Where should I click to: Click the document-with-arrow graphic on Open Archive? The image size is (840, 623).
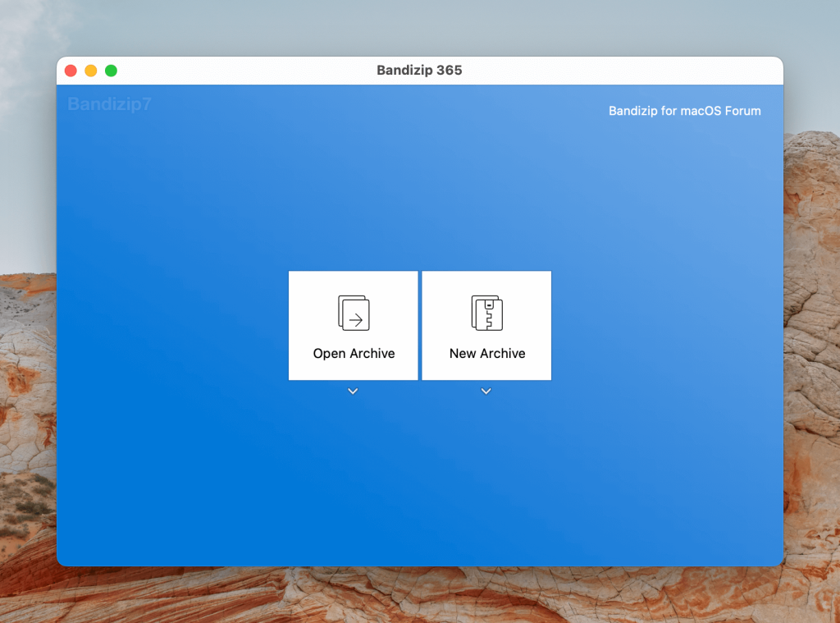click(353, 313)
